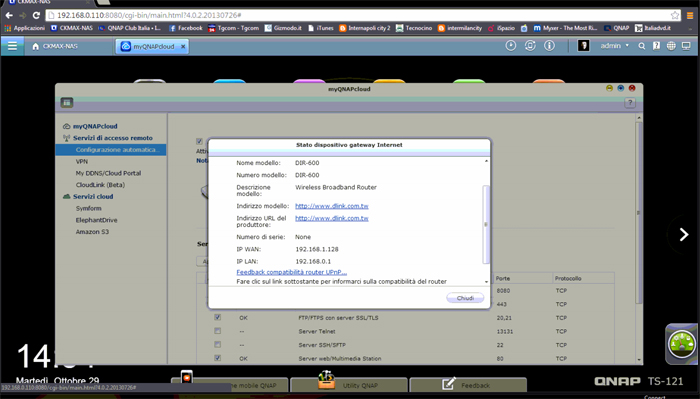Viewport: 700px width, 399px height.
Task: Expand the admin user dropdown
Action: click(614, 46)
